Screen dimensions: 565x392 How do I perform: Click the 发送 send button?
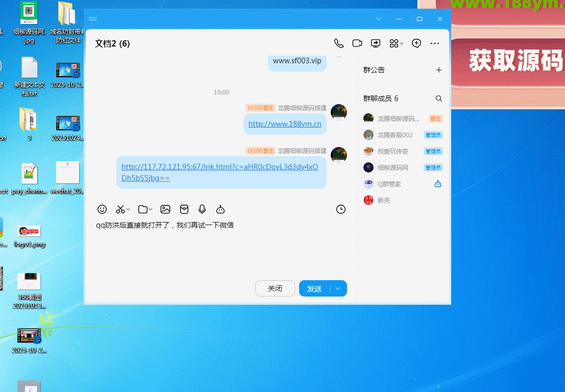click(x=314, y=288)
